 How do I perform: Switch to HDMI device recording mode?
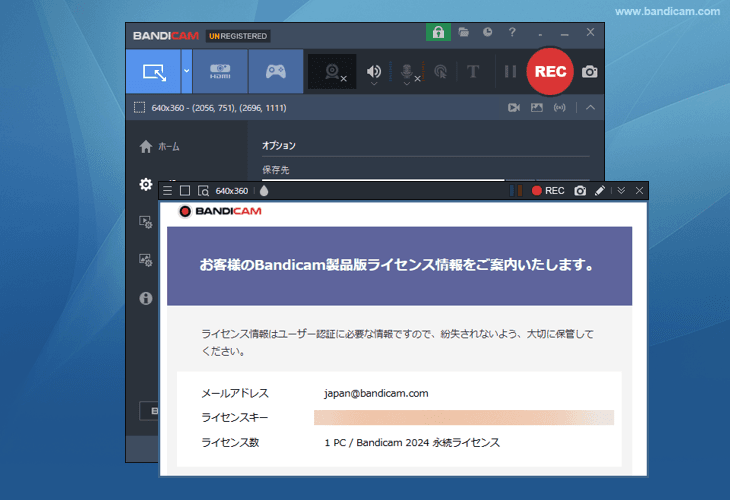[220, 72]
